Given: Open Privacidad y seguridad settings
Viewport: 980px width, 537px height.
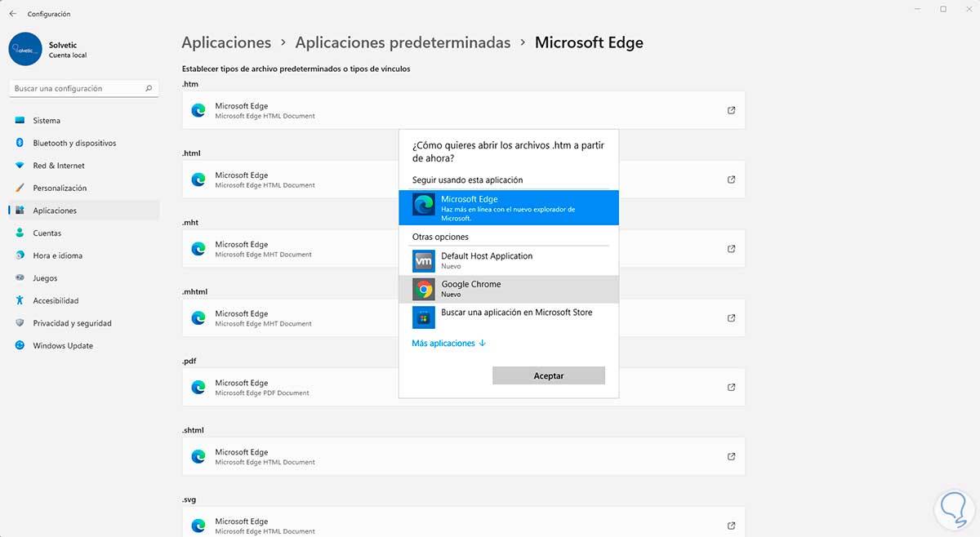Looking at the screenshot, I should point(83,323).
